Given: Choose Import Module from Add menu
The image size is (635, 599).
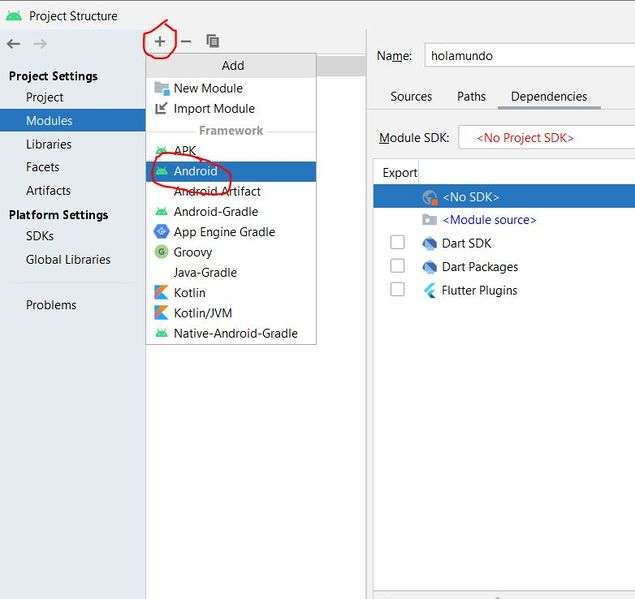Looking at the screenshot, I should [231, 109].
